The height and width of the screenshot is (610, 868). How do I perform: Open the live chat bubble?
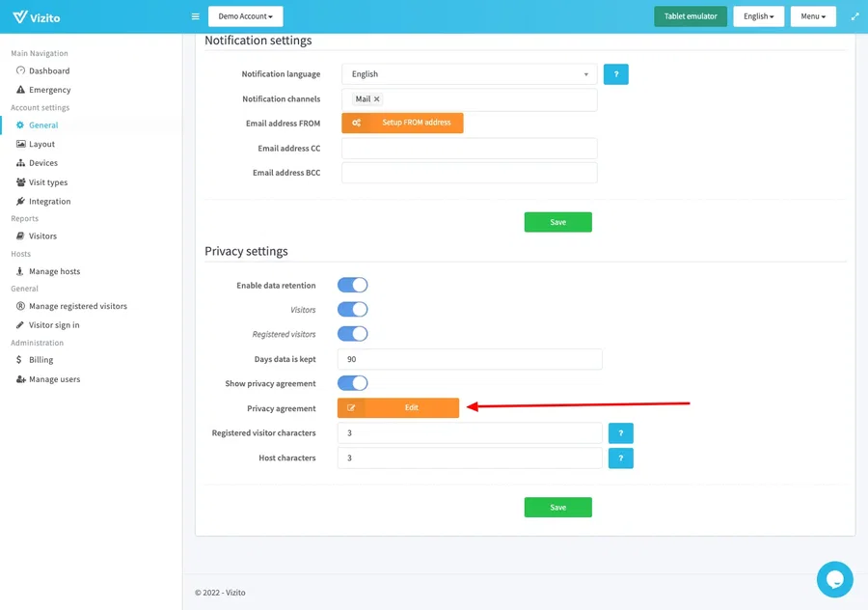pos(834,579)
